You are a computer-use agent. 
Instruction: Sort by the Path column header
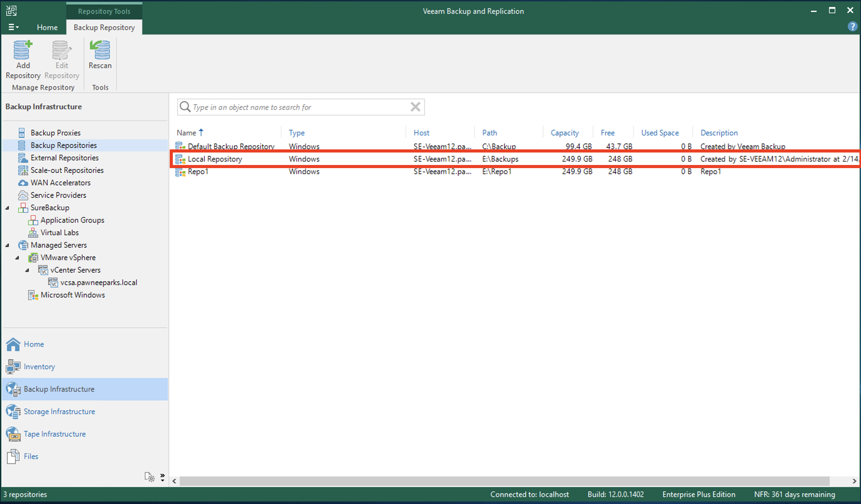[x=489, y=133]
